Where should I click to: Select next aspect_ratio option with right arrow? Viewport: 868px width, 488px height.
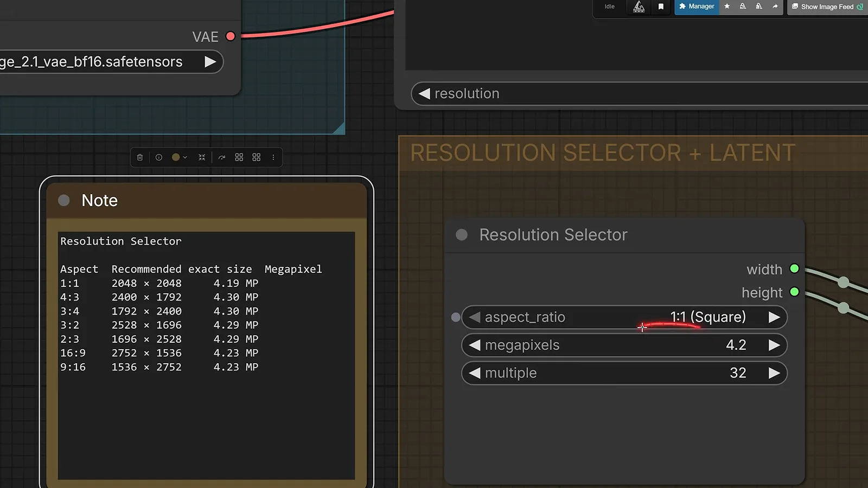[774, 317]
